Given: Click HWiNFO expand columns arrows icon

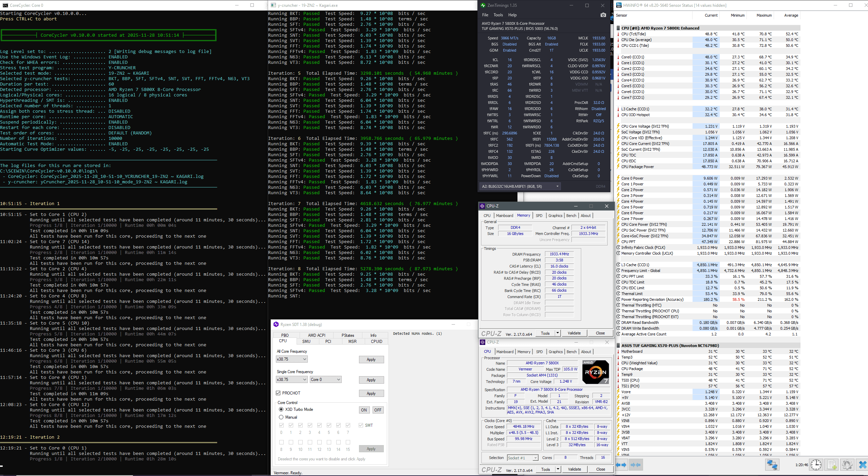Looking at the screenshot, I should coord(621,465).
